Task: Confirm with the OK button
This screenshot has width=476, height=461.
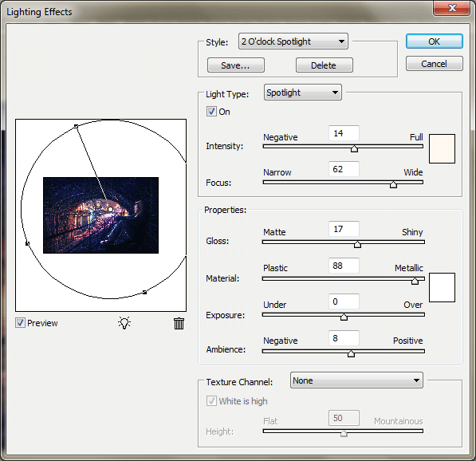Action: (434, 41)
